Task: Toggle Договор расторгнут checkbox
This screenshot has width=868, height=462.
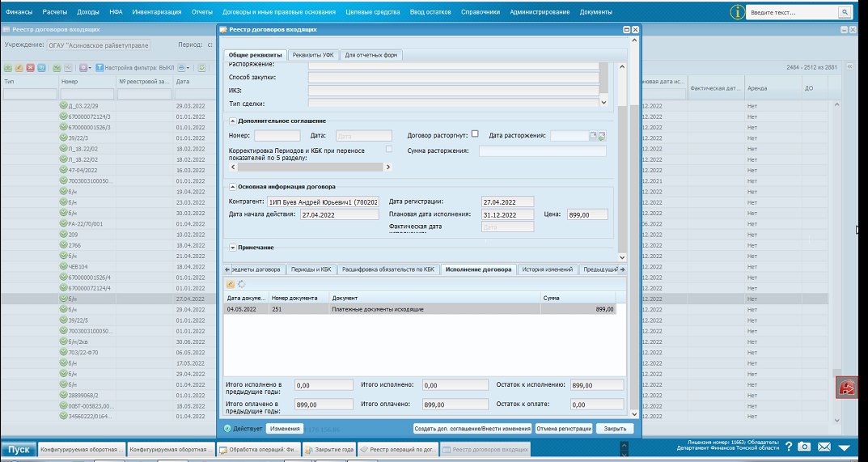Action: [x=475, y=134]
